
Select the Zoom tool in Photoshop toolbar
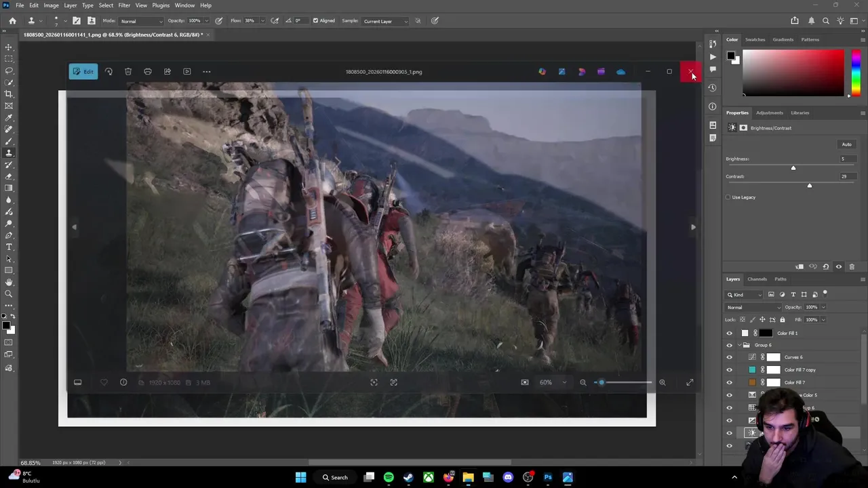[x=9, y=294]
